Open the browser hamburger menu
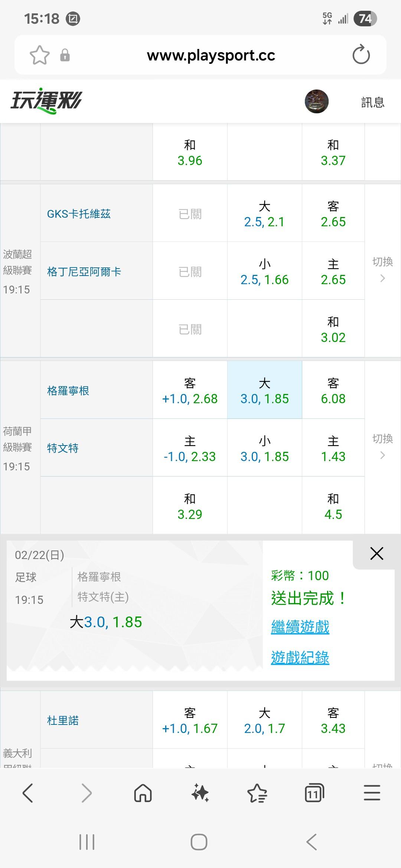Image resolution: width=401 pixels, height=868 pixels. point(372,793)
